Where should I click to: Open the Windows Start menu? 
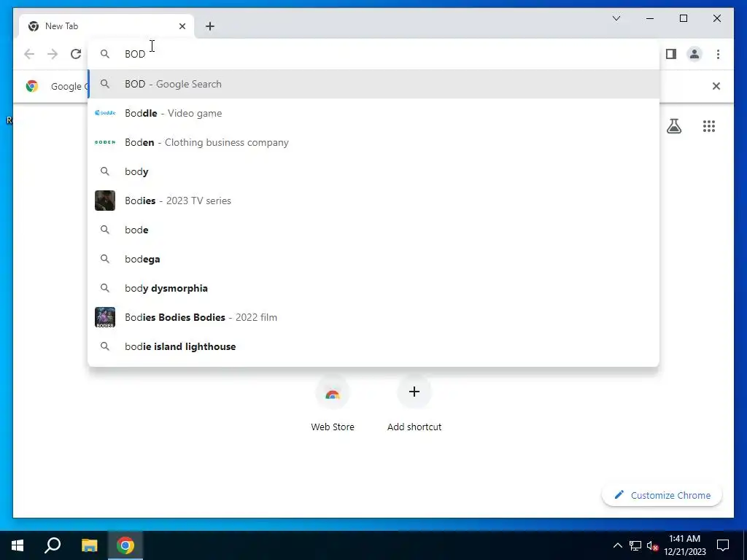18,545
